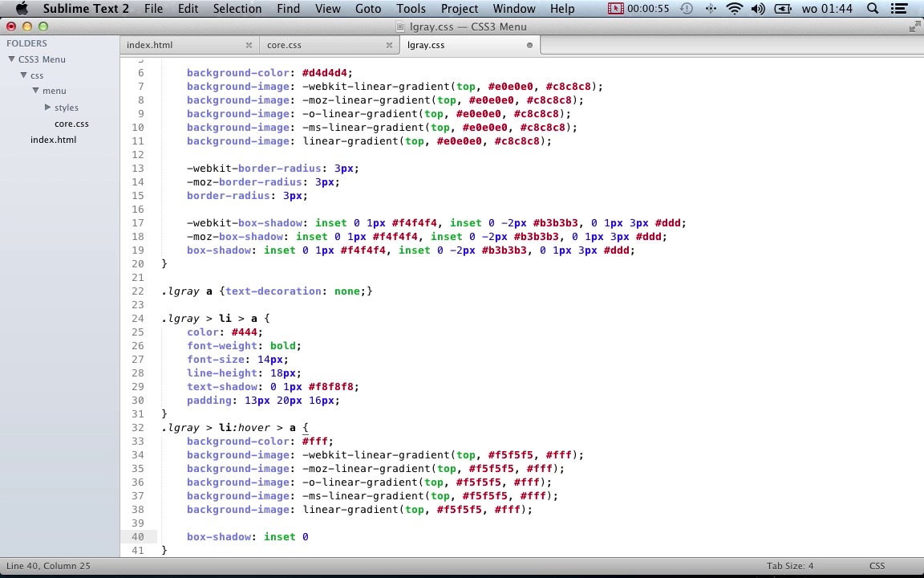The height and width of the screenshot is (578, 924).
Task: Place cursor after inset 0 on line 40
Action: point(309,537)
